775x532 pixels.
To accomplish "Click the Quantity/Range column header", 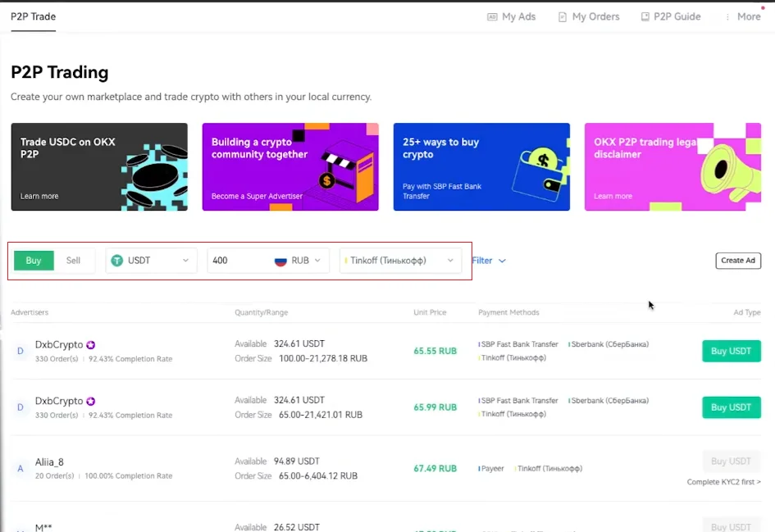I will pos(261,312).
